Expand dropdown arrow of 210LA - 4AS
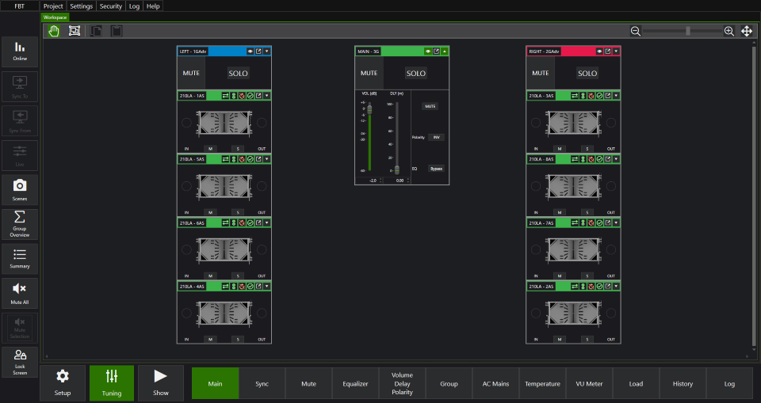This screenshot has width=761, height=403. coord(266,286)
